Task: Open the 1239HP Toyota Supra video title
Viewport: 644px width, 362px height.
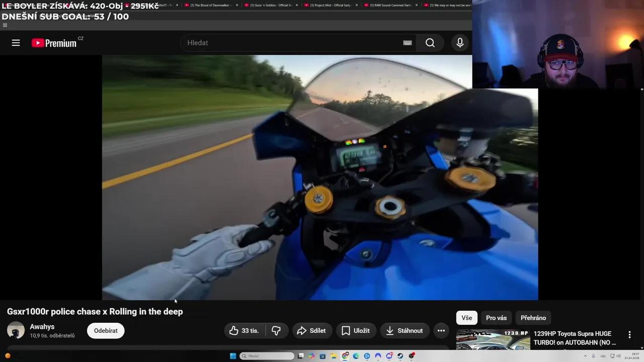Action: click(x=575, y=338)
